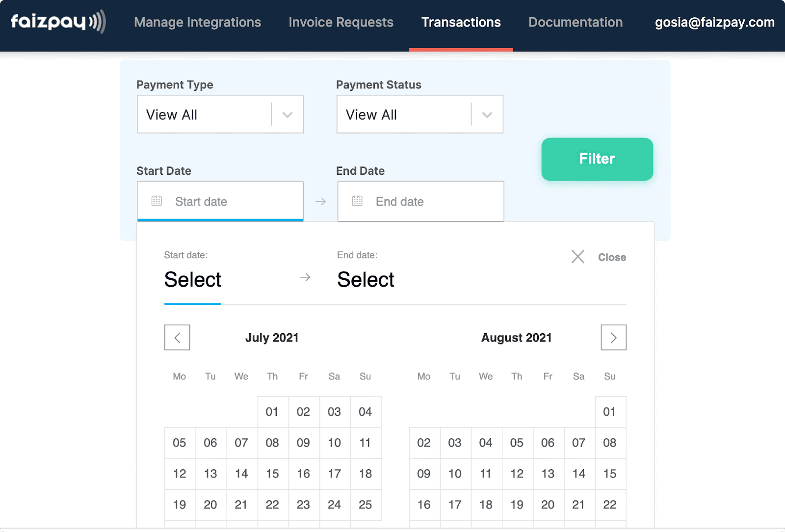Select August 01 in the calendar

pyautogui.click(x=610, y=412)
